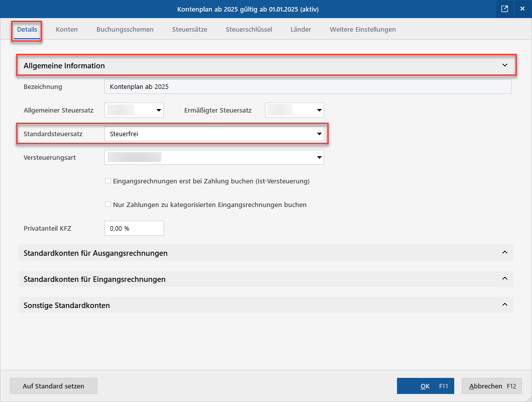Collapse the Allgemeine Information section chevron
532x402 pixels.
[505, 65]
